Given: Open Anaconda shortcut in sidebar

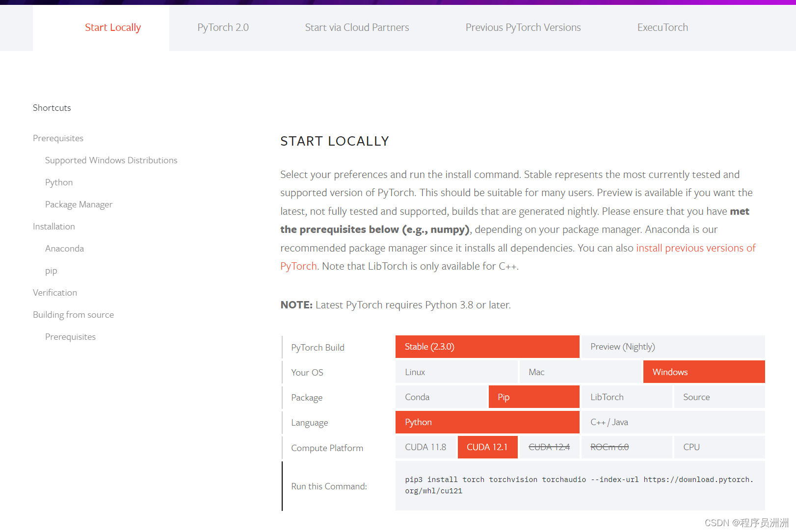Looking at the screenshot, I should [x=64, y=249].
